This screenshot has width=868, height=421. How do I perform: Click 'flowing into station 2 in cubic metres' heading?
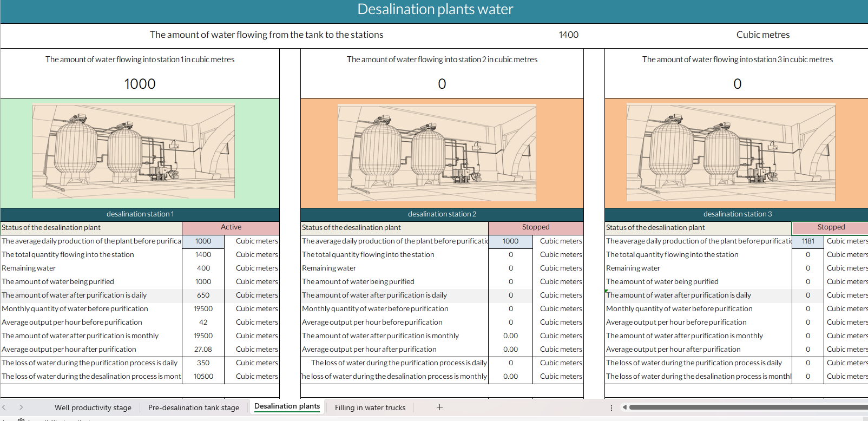pyautogui.click(x=442, y=60)
